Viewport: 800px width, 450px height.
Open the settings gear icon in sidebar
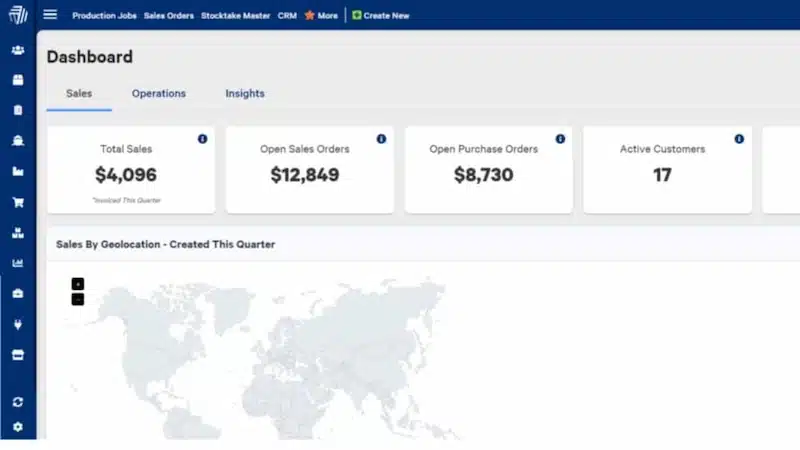tap(18, 427)
